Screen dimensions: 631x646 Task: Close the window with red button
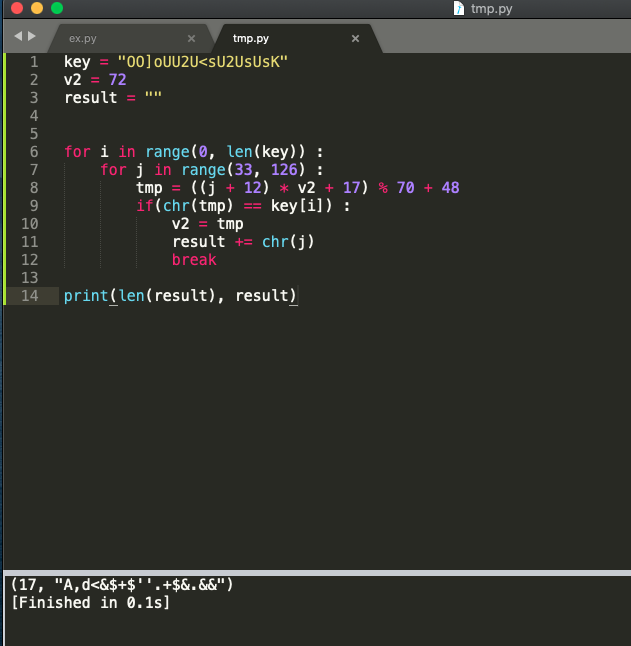coord(17,8)
